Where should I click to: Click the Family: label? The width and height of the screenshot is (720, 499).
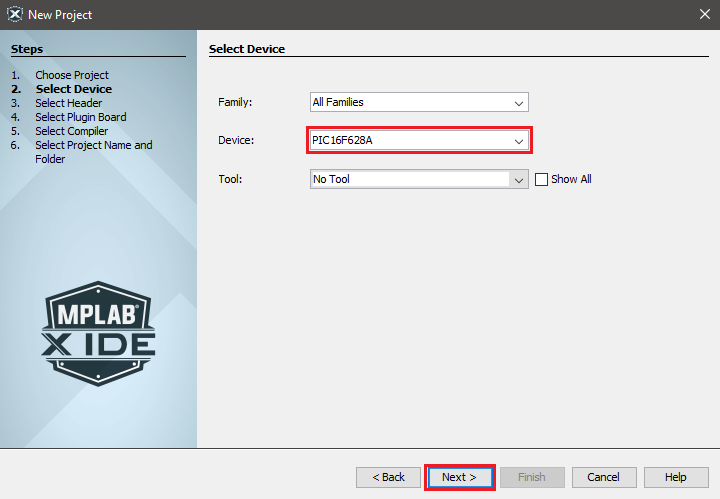pos(235,102)
